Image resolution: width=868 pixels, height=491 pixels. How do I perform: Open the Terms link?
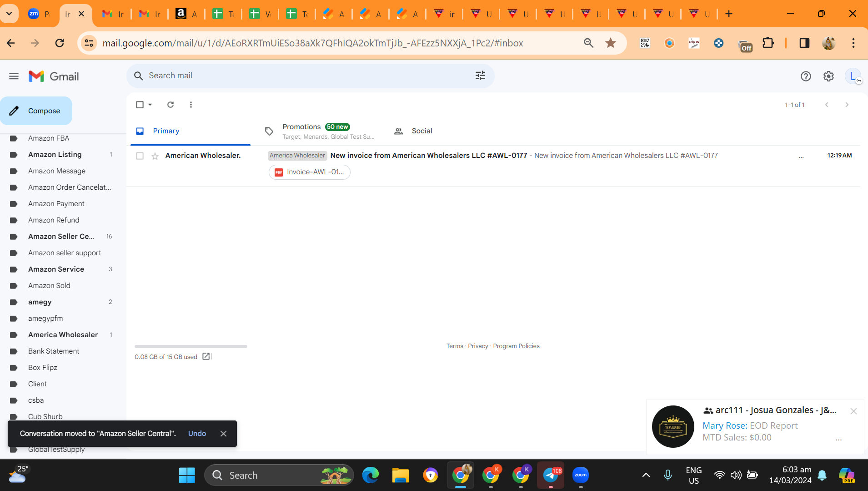coord(455,346)
